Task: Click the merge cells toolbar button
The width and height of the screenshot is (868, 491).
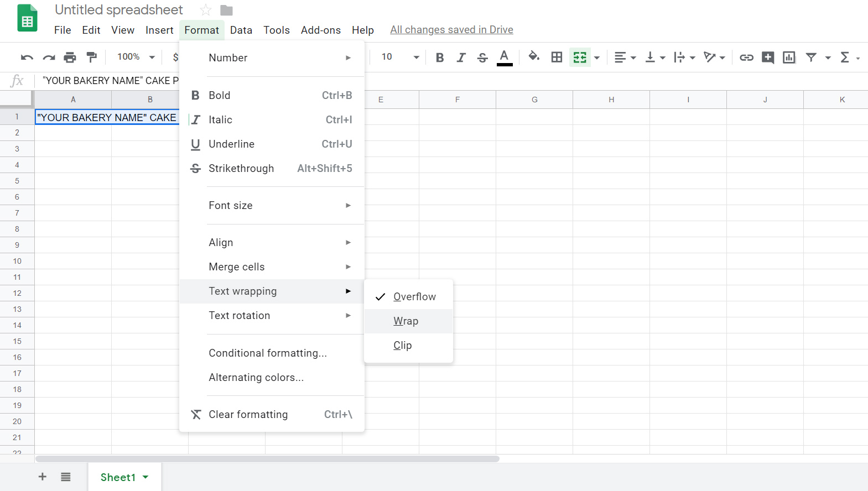Action: [579, 57]
